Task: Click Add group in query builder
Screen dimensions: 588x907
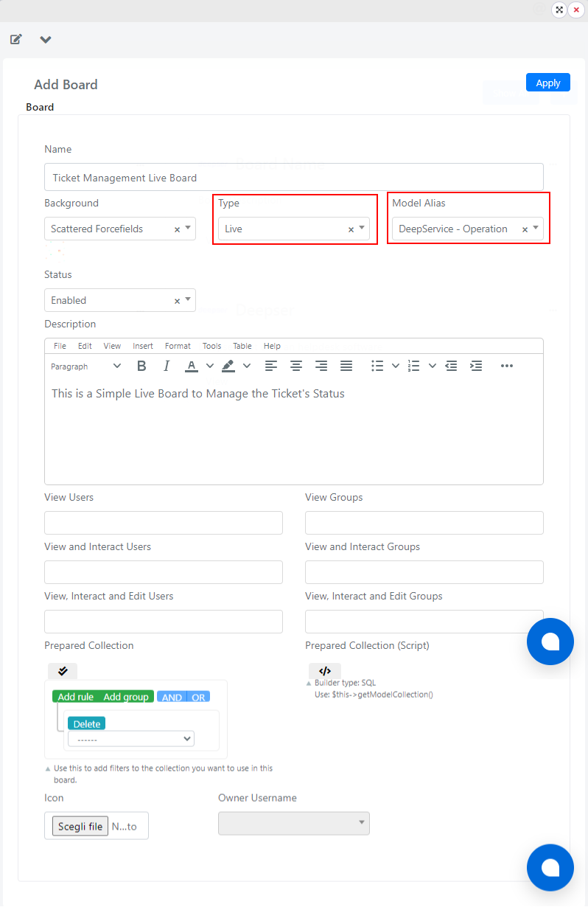Action: pos(126,697)
